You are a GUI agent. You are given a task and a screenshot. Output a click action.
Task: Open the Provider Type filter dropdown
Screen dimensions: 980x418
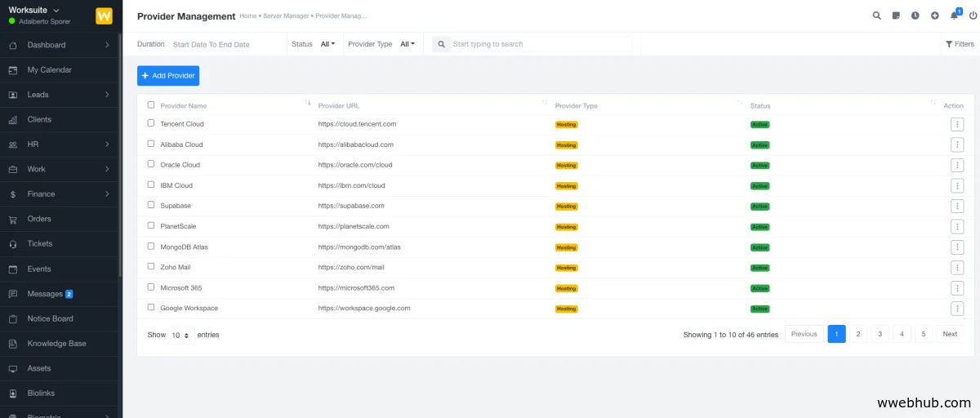(x=407, y=44)
